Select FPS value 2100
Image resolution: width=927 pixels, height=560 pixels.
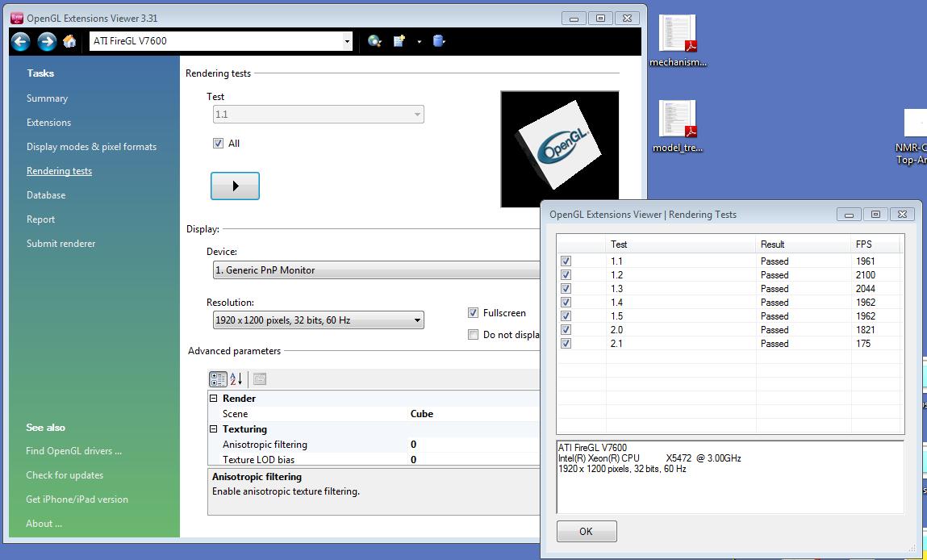866,275
